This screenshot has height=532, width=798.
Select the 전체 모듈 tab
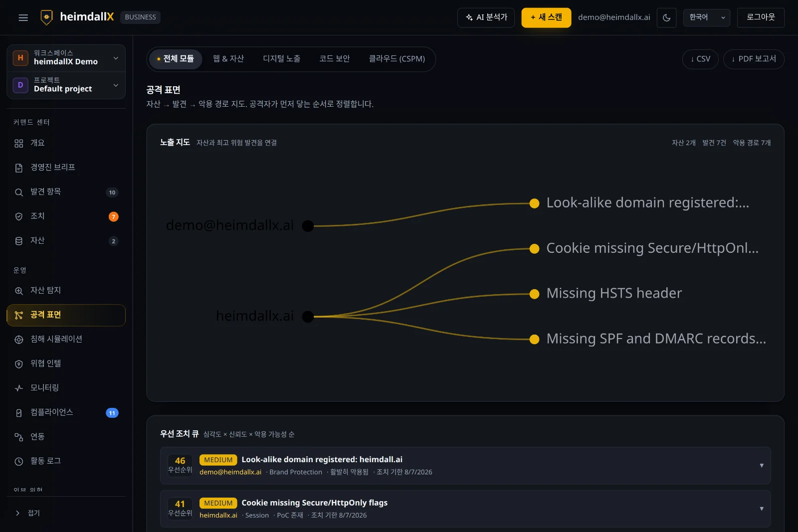[175, 59]
